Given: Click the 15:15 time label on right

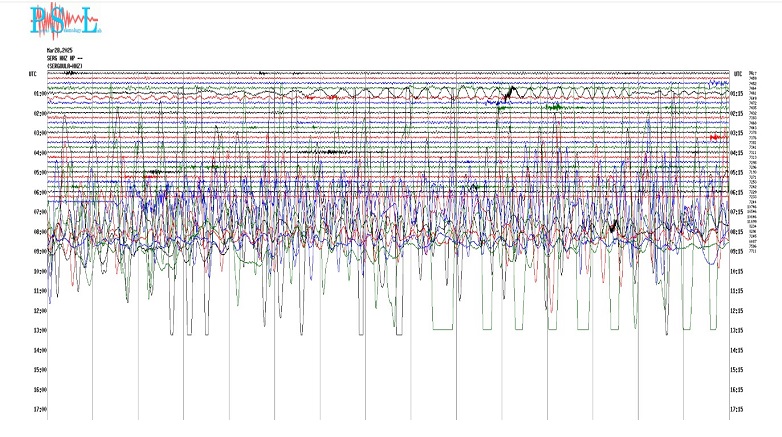Looking at the screenshot, I should [x=736, y=370].
